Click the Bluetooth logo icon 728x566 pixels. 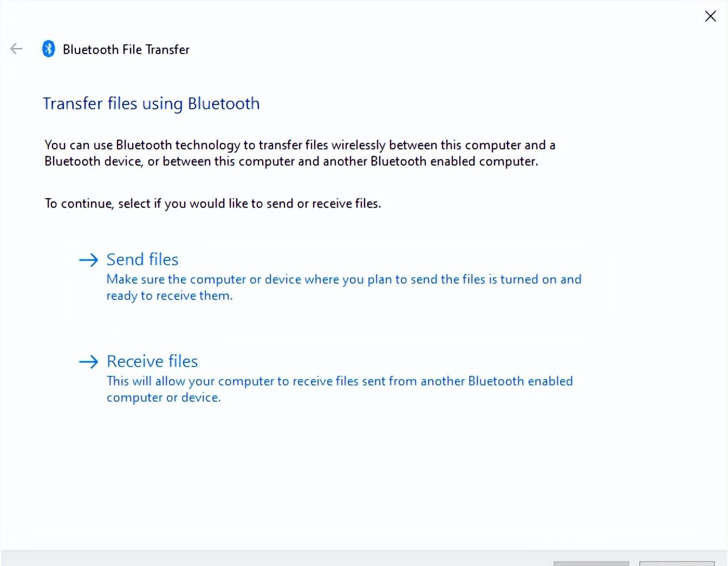(49, 49)
